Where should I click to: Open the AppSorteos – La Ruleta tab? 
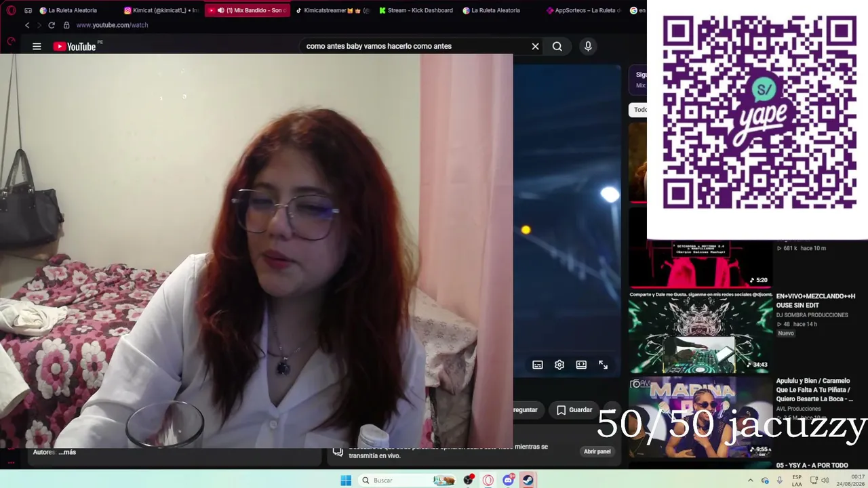(x=585, y=10)
